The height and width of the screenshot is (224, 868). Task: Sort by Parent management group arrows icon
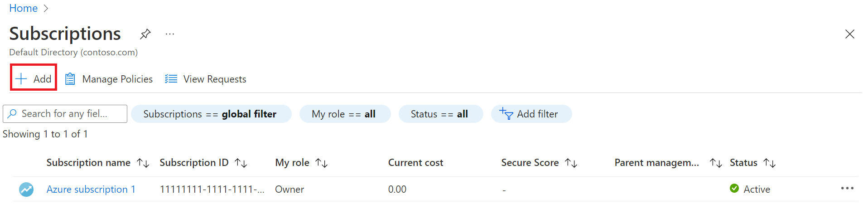click(716, 163)
